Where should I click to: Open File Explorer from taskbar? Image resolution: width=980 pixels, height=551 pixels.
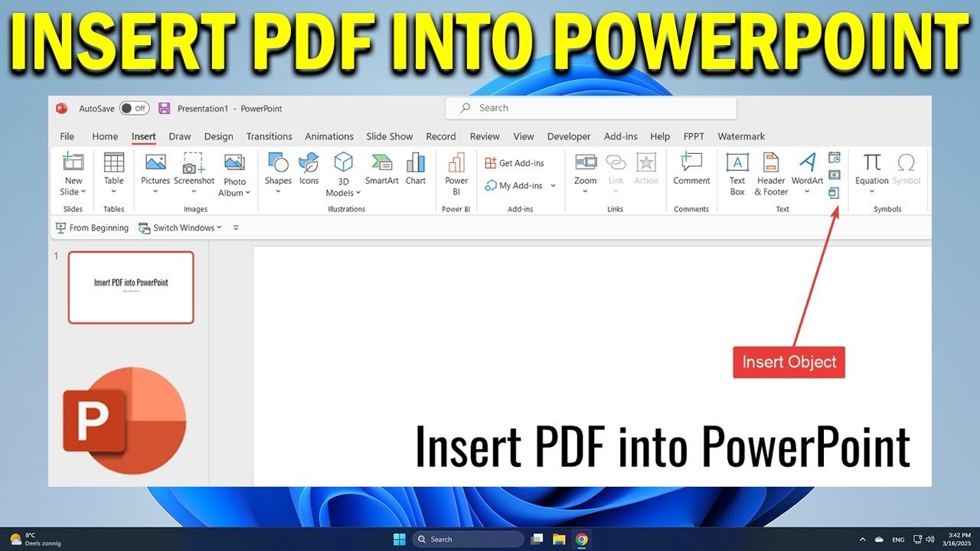(559, 539)
